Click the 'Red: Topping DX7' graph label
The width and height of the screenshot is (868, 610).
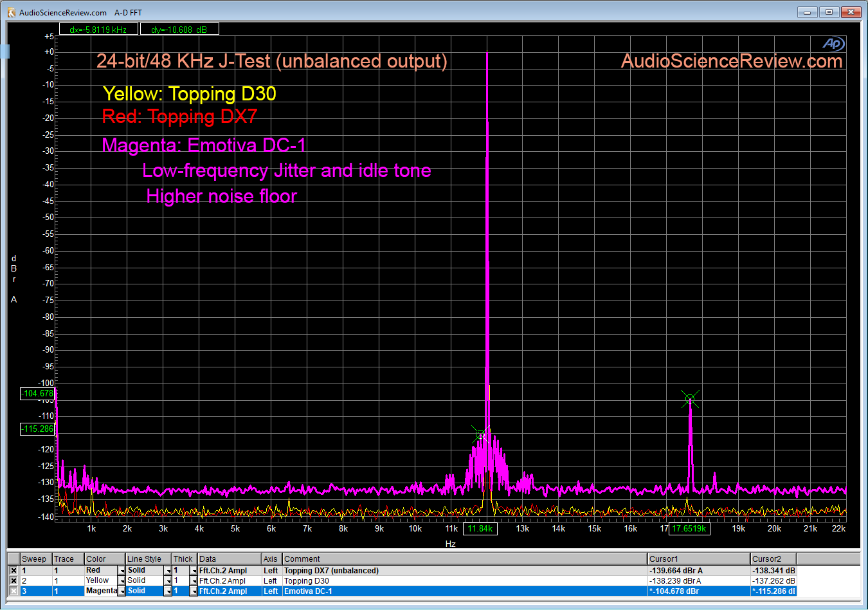pos(179,116)
